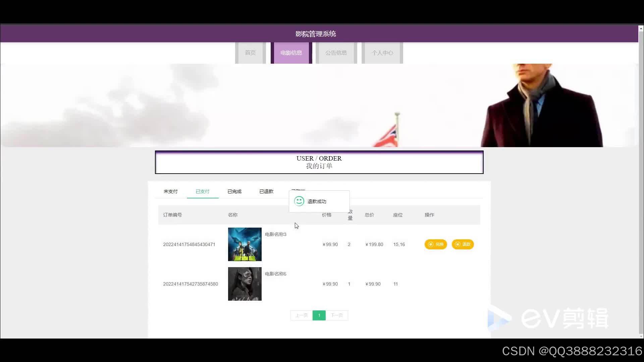Click the 座位 column header
The width and height of the screenshot is (644, 362).
click(x=398, y=215)
